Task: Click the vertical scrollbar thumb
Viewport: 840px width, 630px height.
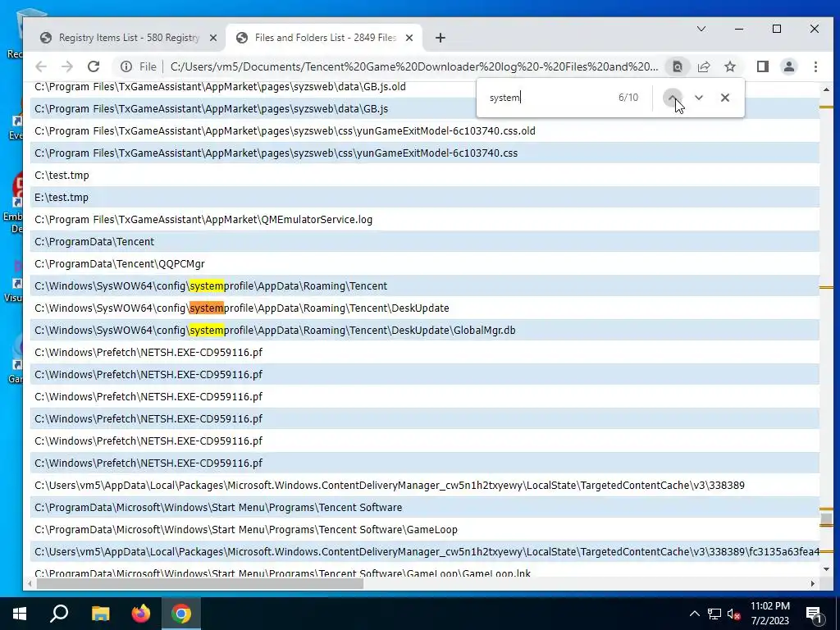Action: (x=826, y=519)
